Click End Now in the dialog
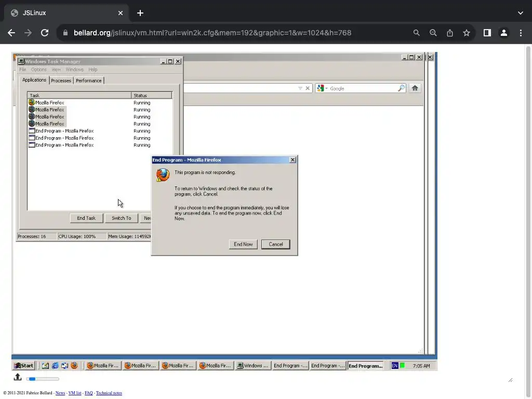The width and height of the screenshot is (532, 399). (x=243, y=244)
